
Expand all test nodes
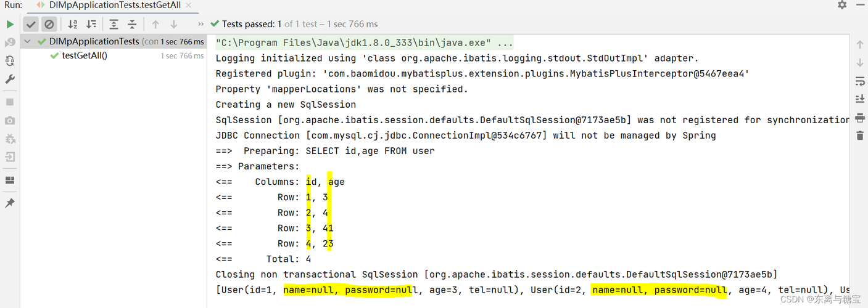[114, 24]
